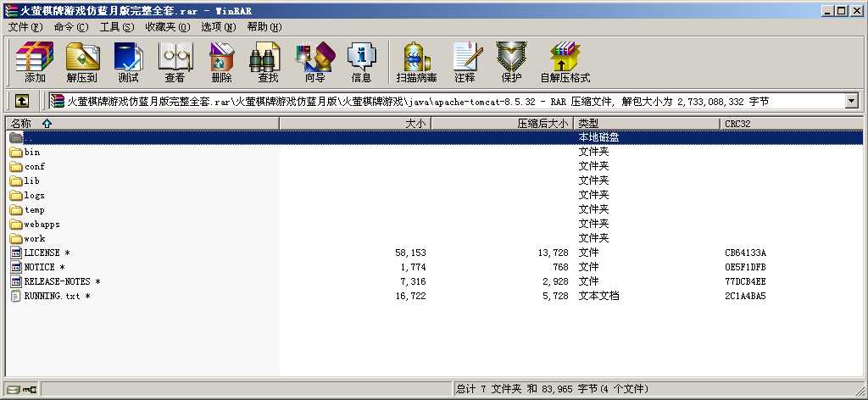Select the conf folder
Screen dimensions: 868x400
[27, 167]
